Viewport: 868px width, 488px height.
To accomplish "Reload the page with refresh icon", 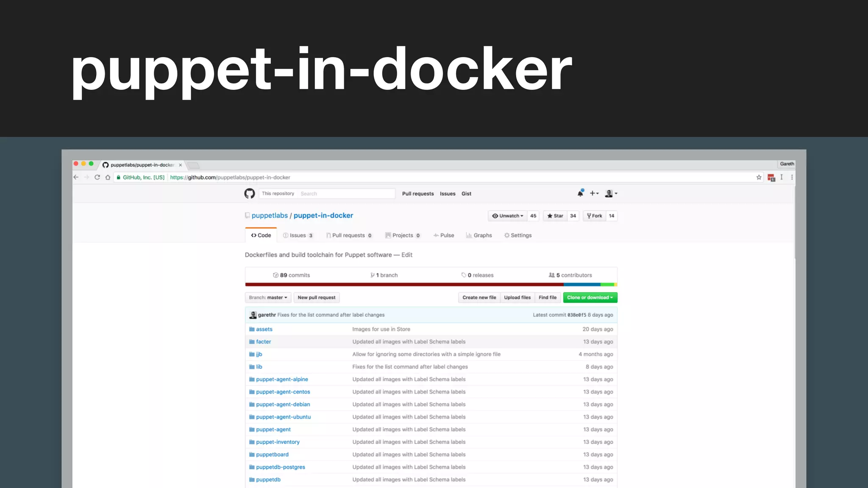I will 97,177.
